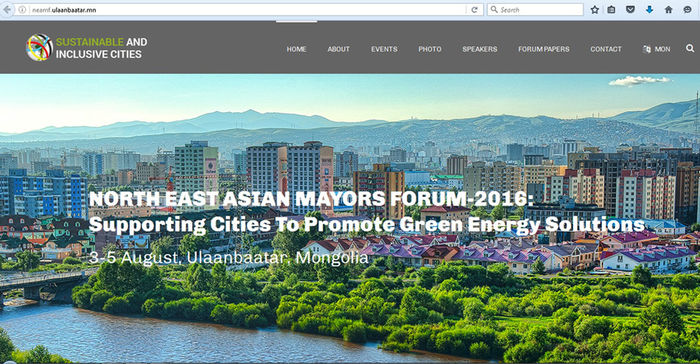Open the site information icon in address bar
Viewport: 700px width, 364px height.
coord(21,10)
